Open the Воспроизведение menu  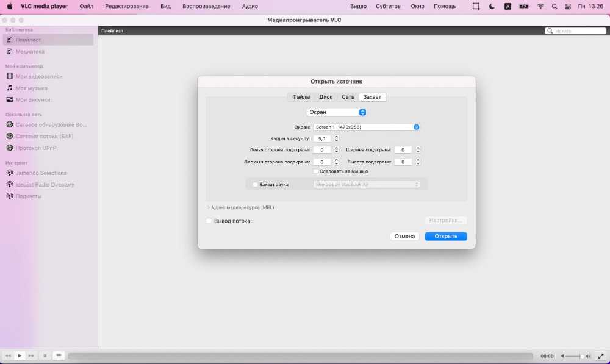tap(206, 6)
